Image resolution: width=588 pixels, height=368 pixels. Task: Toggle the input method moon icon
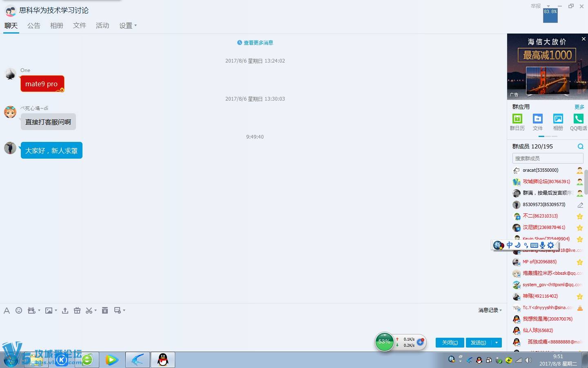(518, 245)
